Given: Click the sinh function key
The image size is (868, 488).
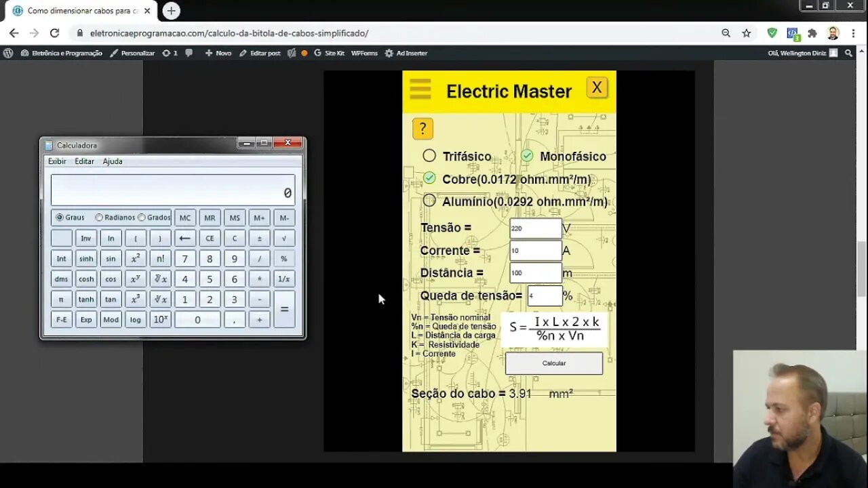Looking at the screenshot, I should pyautogui.click(x=86, y=258).
